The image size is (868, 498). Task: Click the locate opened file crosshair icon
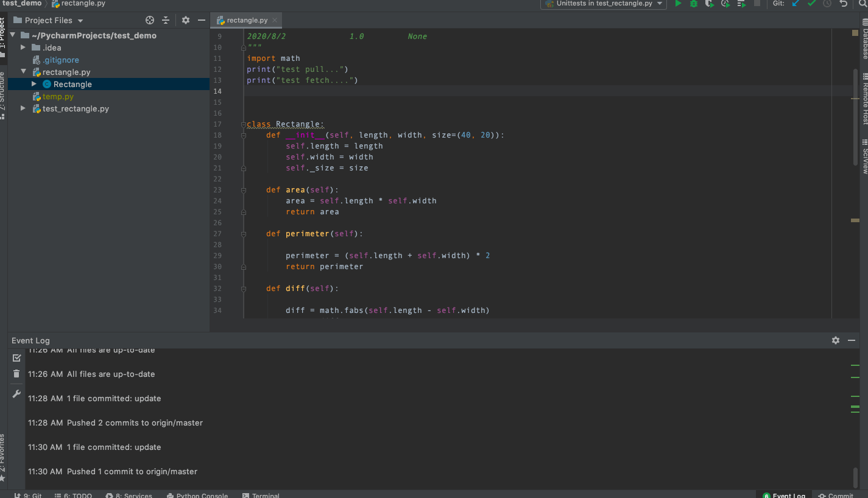click(150, 20)
